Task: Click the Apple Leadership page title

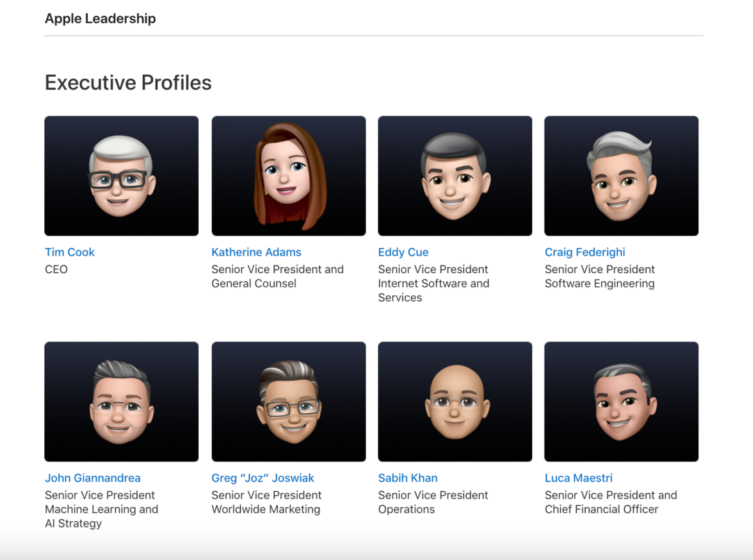Action: pos(100,19)
